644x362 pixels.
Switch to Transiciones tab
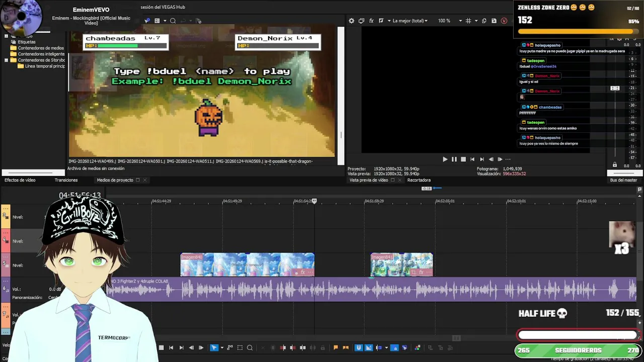(x=66, y=180)
